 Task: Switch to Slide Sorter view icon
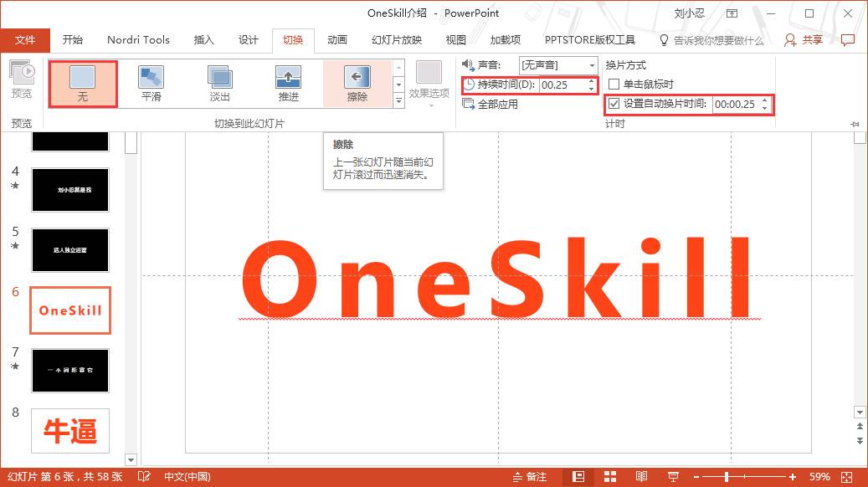point(610,476)
